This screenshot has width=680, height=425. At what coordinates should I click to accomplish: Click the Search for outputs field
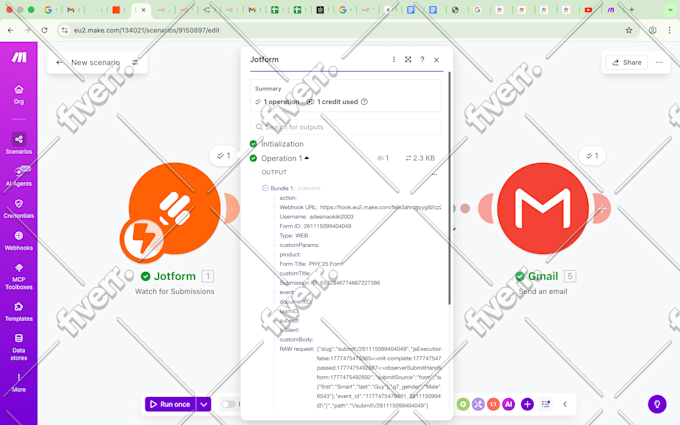345,127
